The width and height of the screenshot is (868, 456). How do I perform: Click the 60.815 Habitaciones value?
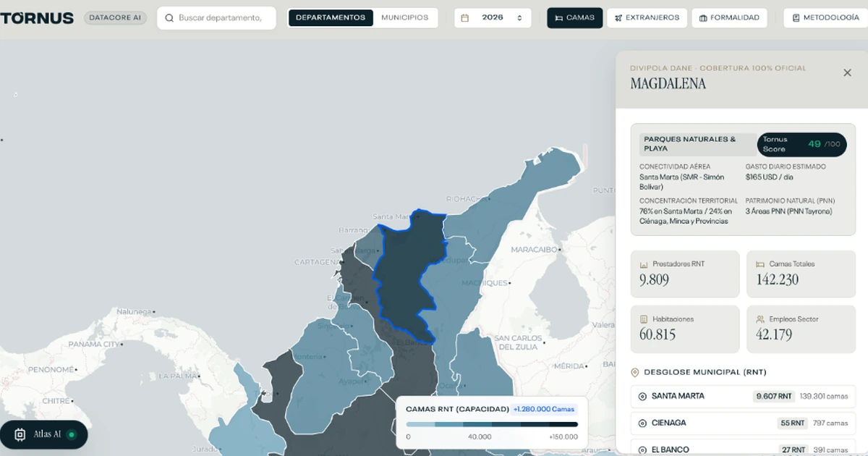click(x=658, y=334)
